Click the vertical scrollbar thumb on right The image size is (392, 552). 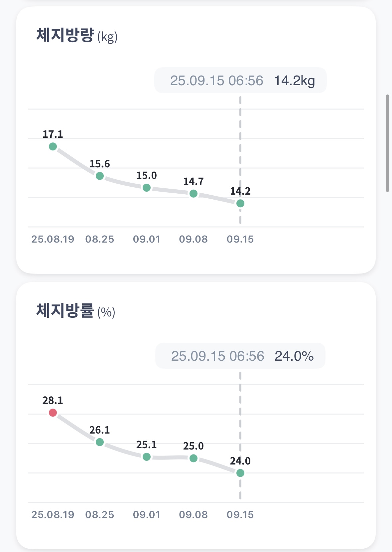tap(387, 143)
